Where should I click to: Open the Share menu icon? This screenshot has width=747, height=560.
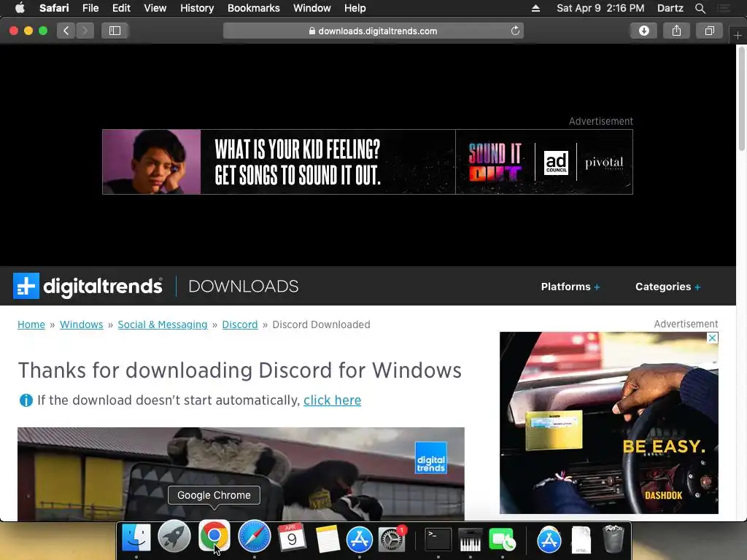pos(676,31)
